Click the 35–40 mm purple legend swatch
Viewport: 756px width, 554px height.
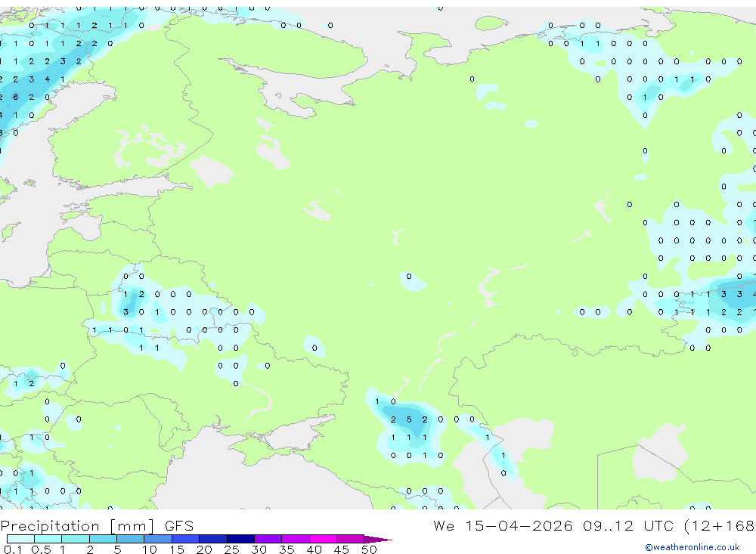296,539
